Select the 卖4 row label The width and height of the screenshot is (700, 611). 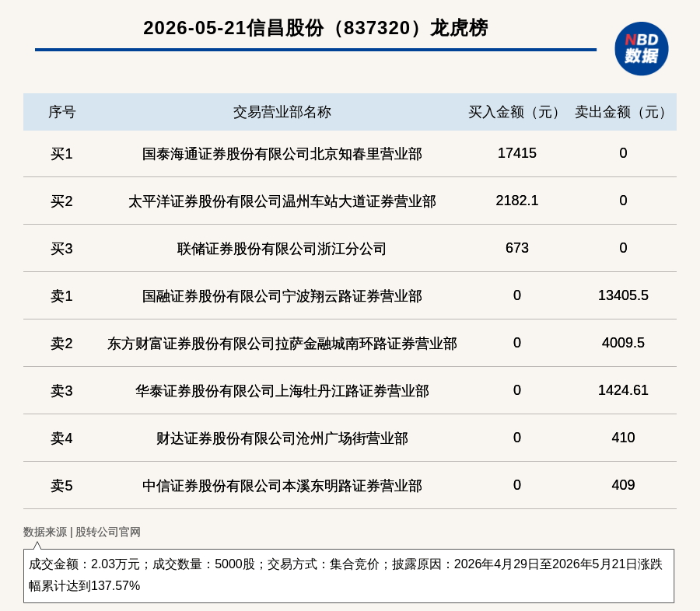point(61,438)
